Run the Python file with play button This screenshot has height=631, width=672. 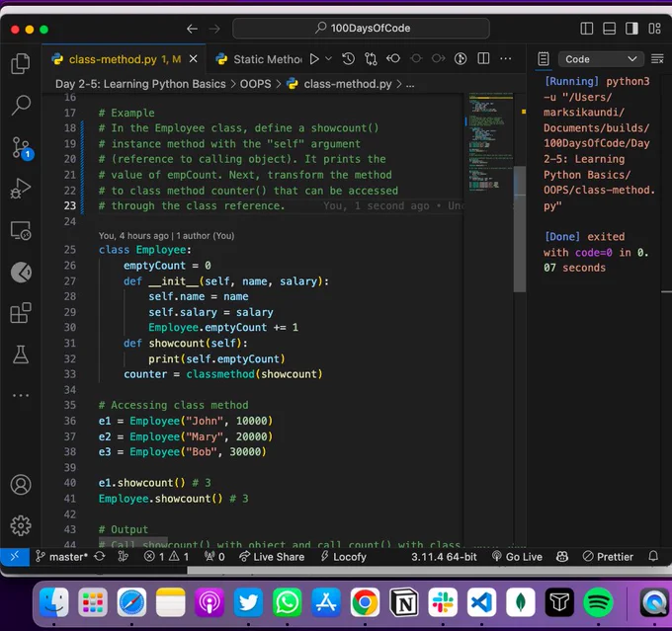(x=314, y=58)
